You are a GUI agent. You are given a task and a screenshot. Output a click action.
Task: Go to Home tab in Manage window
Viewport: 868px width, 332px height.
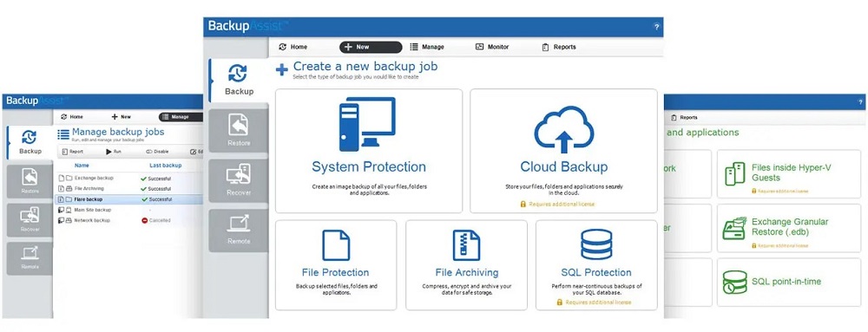pyautogui.click(x=72, y=117)
